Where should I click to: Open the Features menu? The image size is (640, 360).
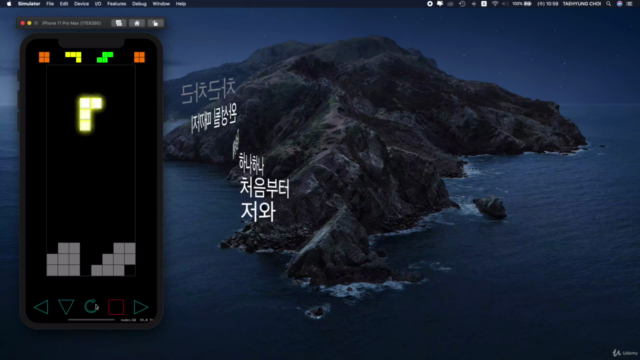pyautogui.click(x=116, y=4)
